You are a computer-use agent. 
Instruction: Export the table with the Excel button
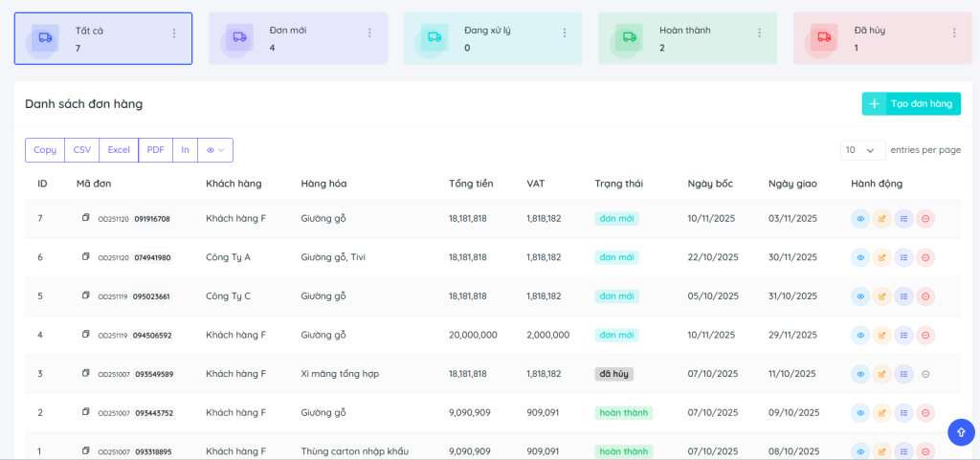coord(119,150)
